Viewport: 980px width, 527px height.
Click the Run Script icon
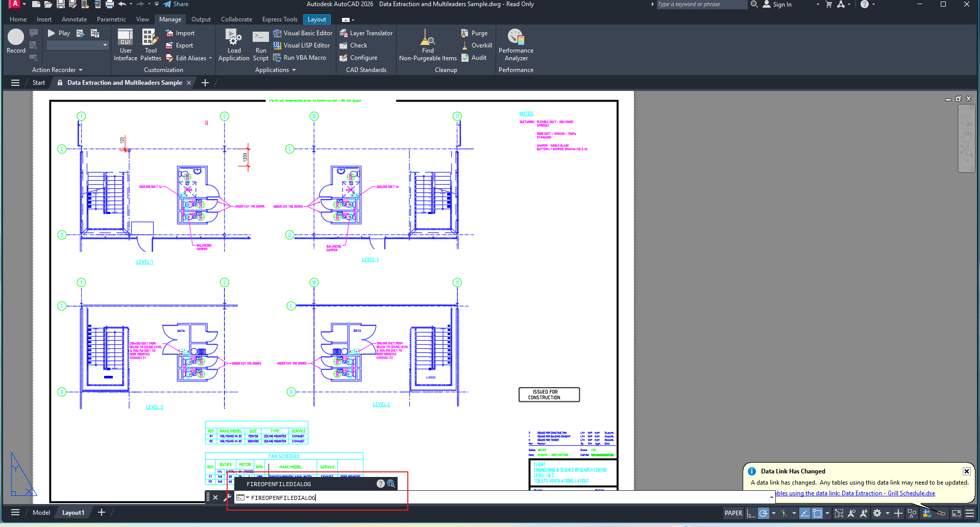(260, 37)
